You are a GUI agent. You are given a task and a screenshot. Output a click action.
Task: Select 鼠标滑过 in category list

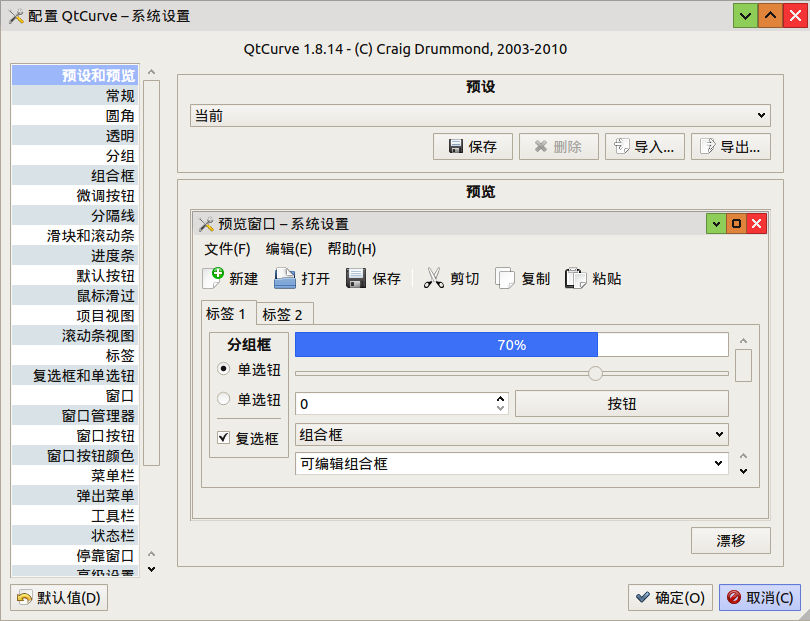[75, 296]
